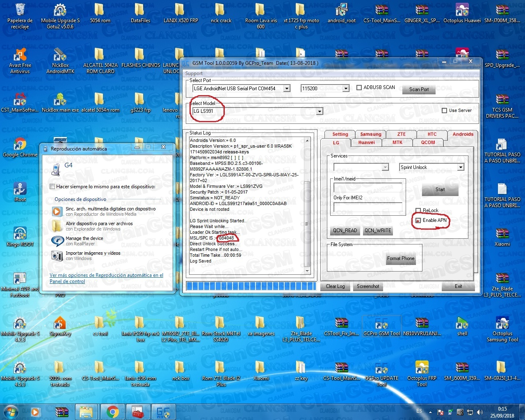The image size is (525, 420).
Task: Click the blue progress bar in GSM Tool
Action: point(251,286)
